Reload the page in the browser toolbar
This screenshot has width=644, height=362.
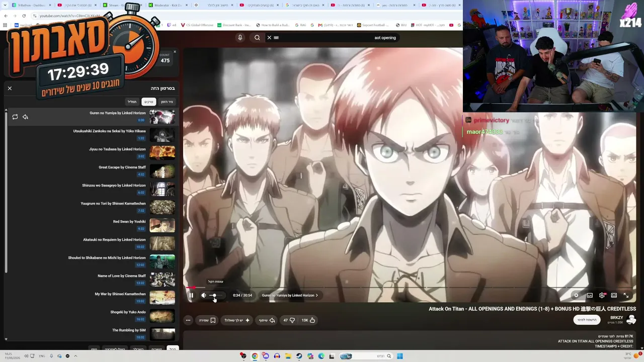[24, 16]
